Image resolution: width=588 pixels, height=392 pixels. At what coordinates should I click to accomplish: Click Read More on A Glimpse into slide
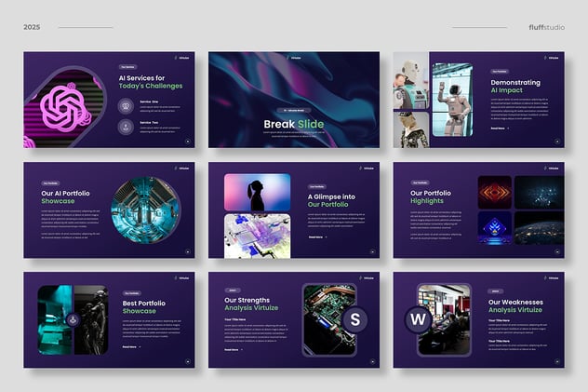click(316, 237)
